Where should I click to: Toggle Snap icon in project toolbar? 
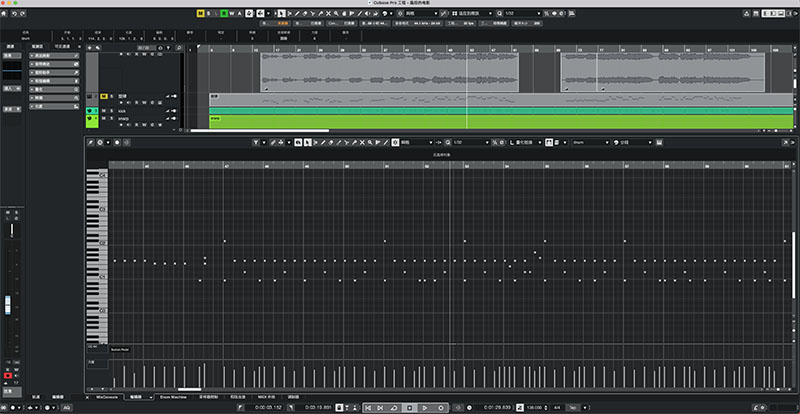pyautogui.click(x=400, y=13)
